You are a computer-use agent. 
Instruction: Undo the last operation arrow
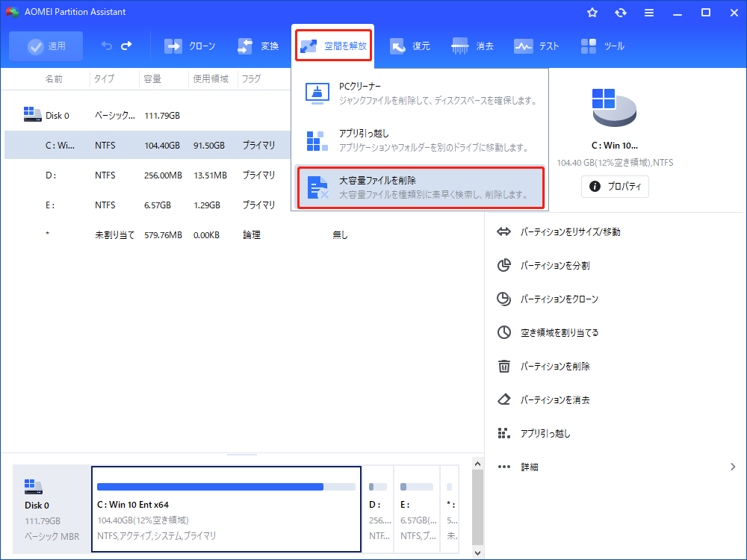(x=106, y=46)
